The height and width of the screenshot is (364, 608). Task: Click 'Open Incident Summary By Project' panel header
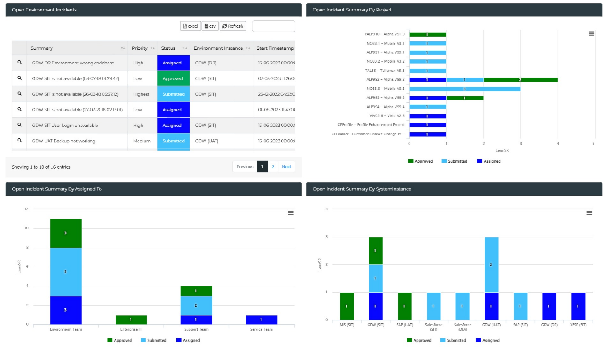coord(454,10)
